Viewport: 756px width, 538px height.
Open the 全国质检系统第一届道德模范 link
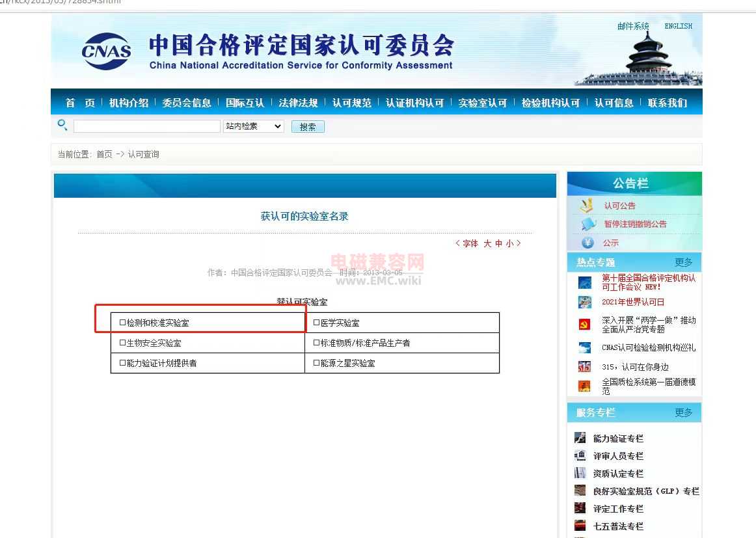pyautogui.click(x=649, y=386)
